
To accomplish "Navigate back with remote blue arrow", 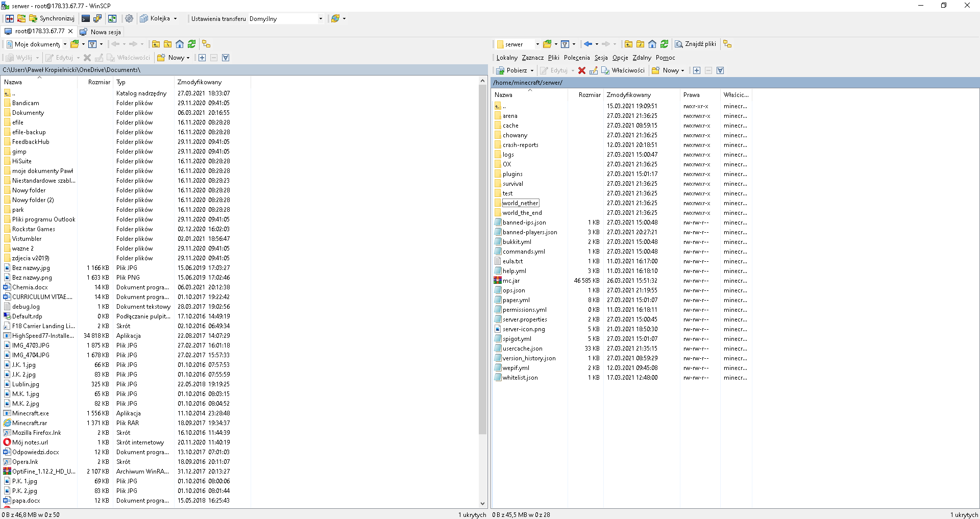I will click(x=588, y=44).
